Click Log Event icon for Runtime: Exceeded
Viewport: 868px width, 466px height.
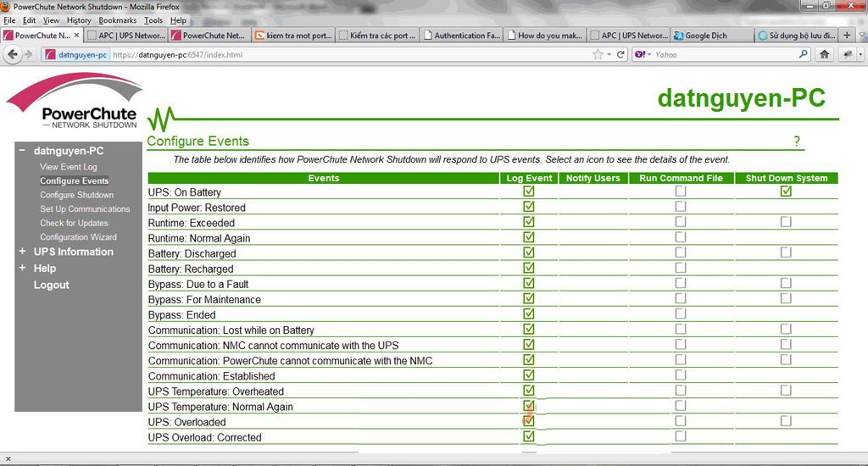(529, 221)
